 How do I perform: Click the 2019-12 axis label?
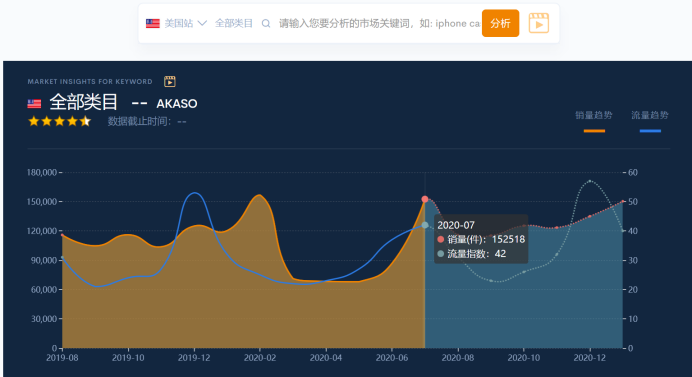(x=194, y=358)
